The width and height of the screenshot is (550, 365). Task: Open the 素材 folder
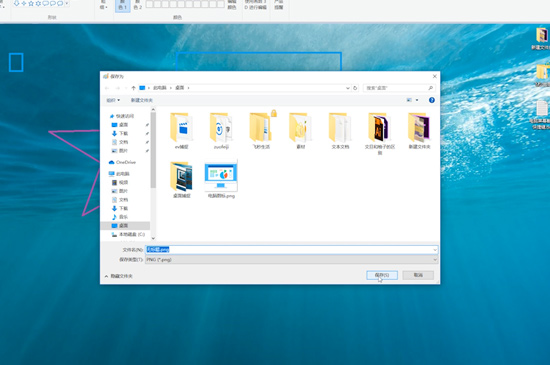tap(301, 131)
